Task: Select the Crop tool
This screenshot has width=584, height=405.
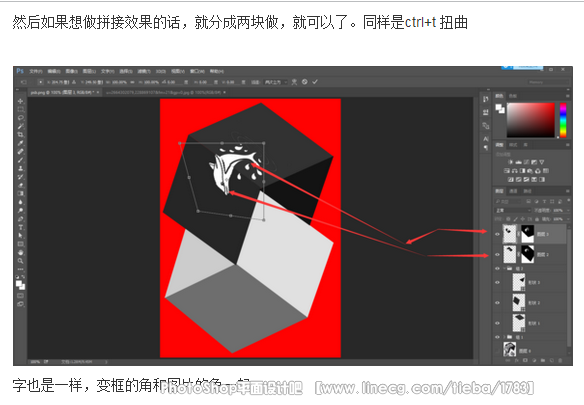Action: pos(20,135)
